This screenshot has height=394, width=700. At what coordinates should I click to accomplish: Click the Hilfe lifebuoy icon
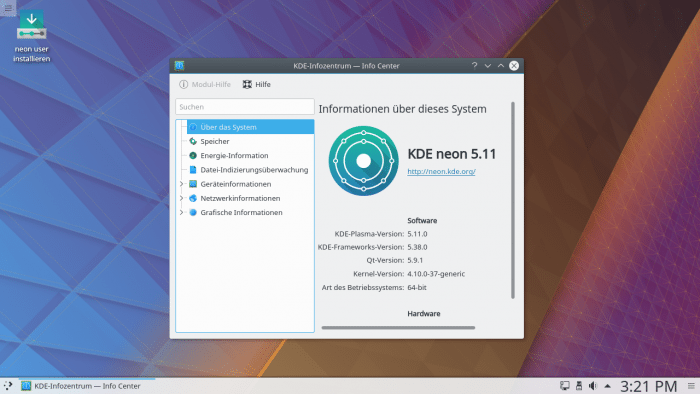(x=247, y=84)
